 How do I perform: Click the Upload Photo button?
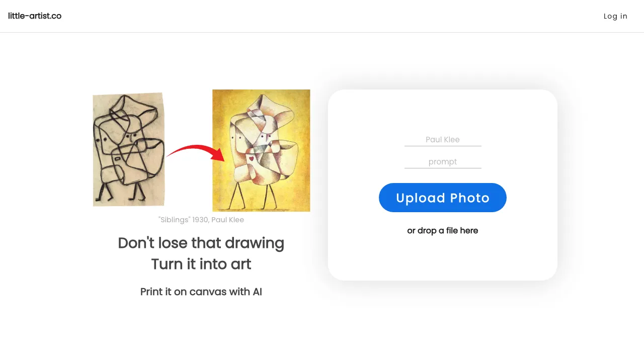click(x=443, y=198)
